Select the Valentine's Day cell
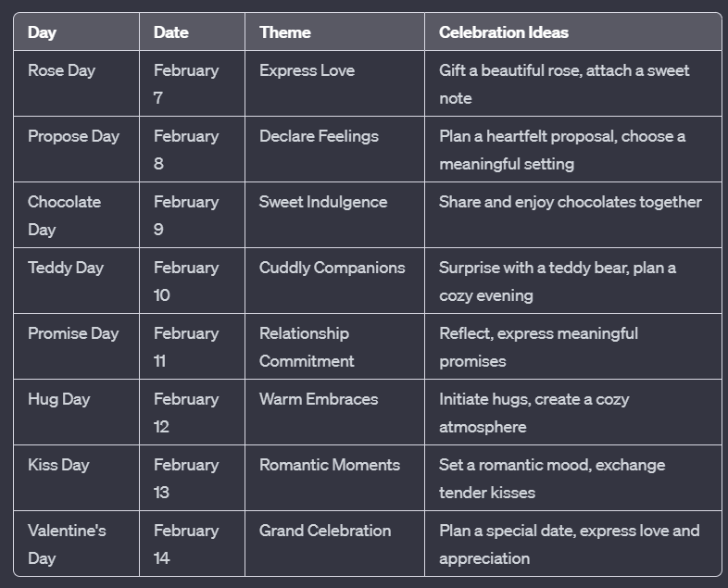The image size is (728, 588). [x=77, y=544]
